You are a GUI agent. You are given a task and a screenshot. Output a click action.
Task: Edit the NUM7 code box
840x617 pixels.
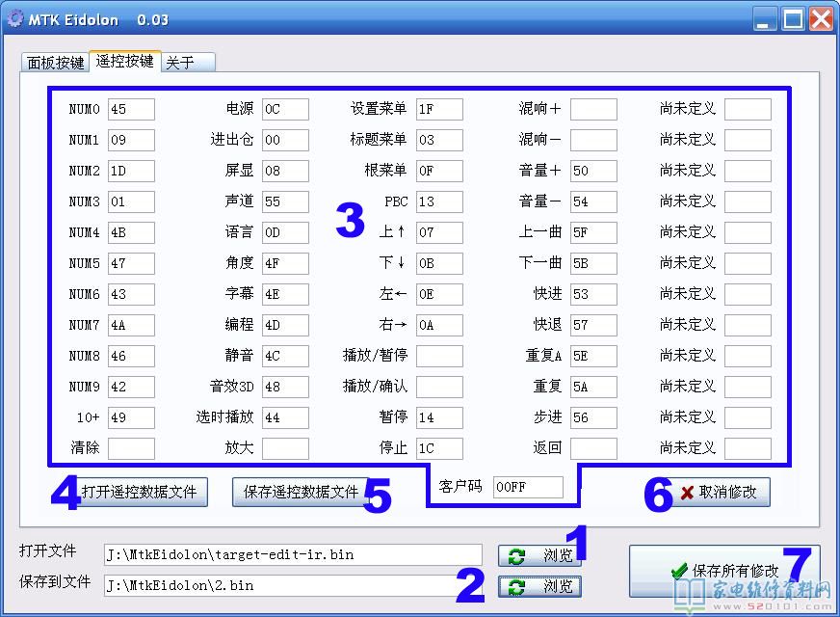131,326
